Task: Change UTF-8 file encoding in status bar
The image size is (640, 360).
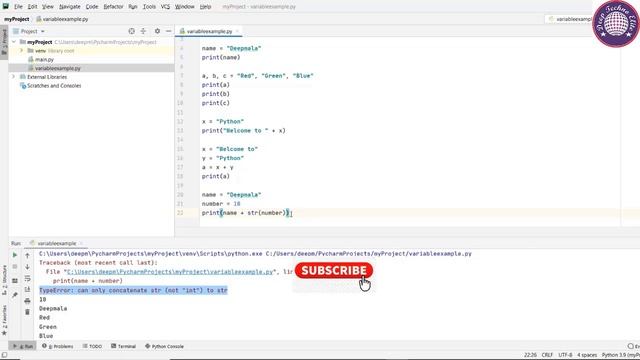Action: (565, 355)
